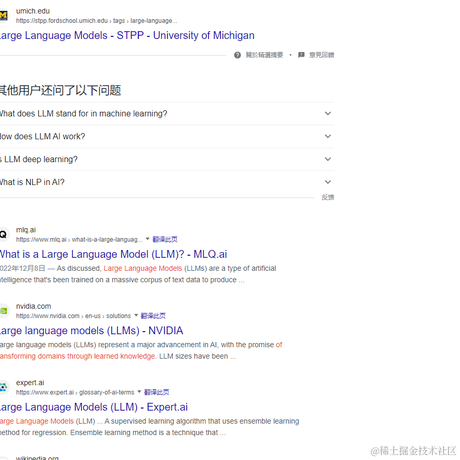460x460 pixels.
Task: Click the nvidia.com site name text
Action: [x=33, y=306]
